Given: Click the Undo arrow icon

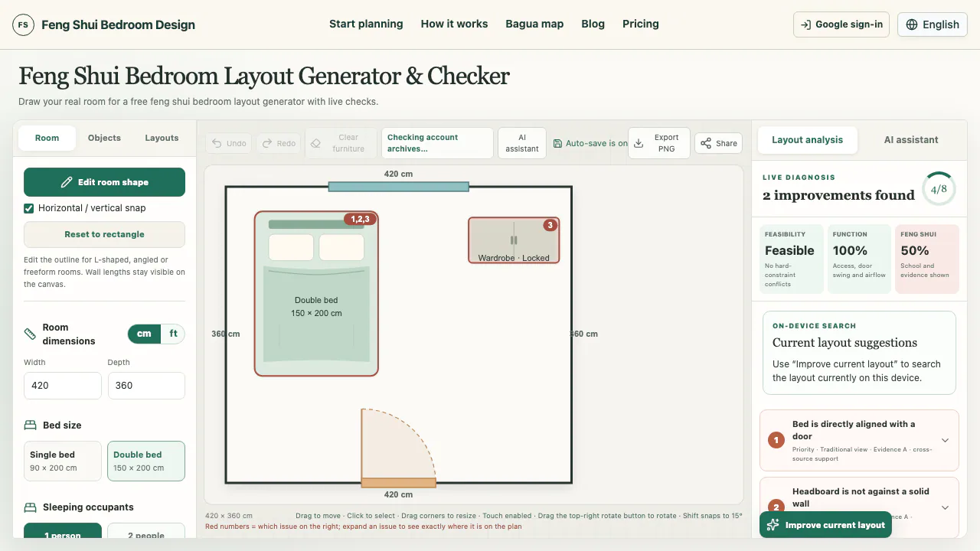Looking at the screenshot, I should [x=217, y=143].
